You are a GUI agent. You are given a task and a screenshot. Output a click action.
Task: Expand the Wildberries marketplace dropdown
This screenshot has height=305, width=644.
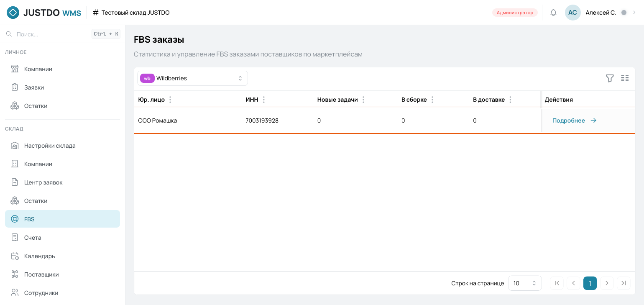pyautogui.click(x=192, y=78)
